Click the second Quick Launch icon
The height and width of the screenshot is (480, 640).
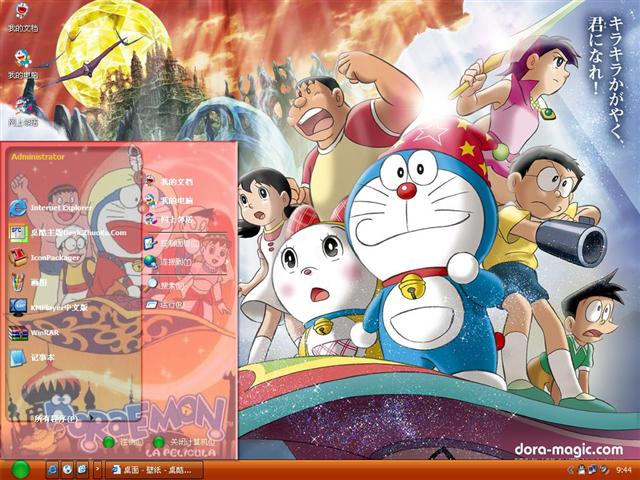click(68, 469)
